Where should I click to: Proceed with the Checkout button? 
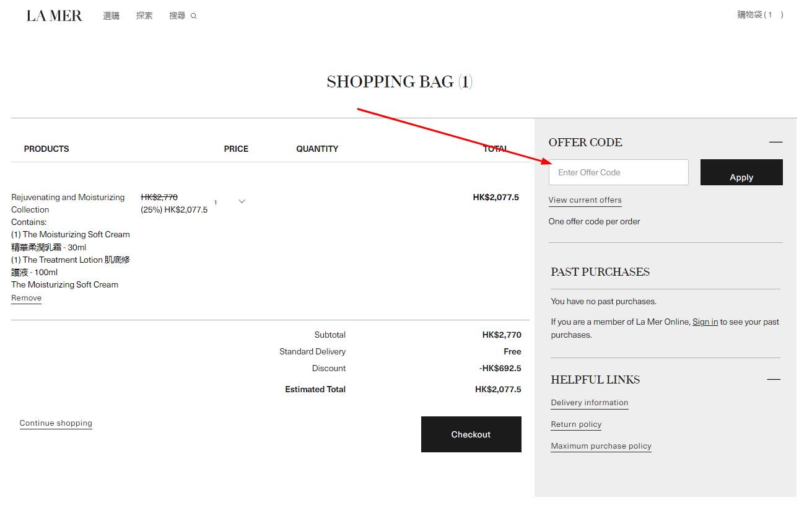[x=471, y=434]
